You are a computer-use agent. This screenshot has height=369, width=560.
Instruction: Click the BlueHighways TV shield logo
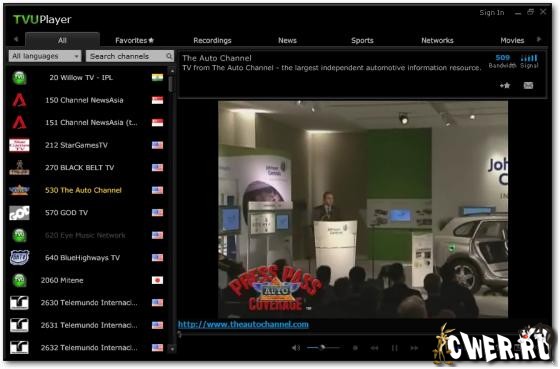click(19, 258)
